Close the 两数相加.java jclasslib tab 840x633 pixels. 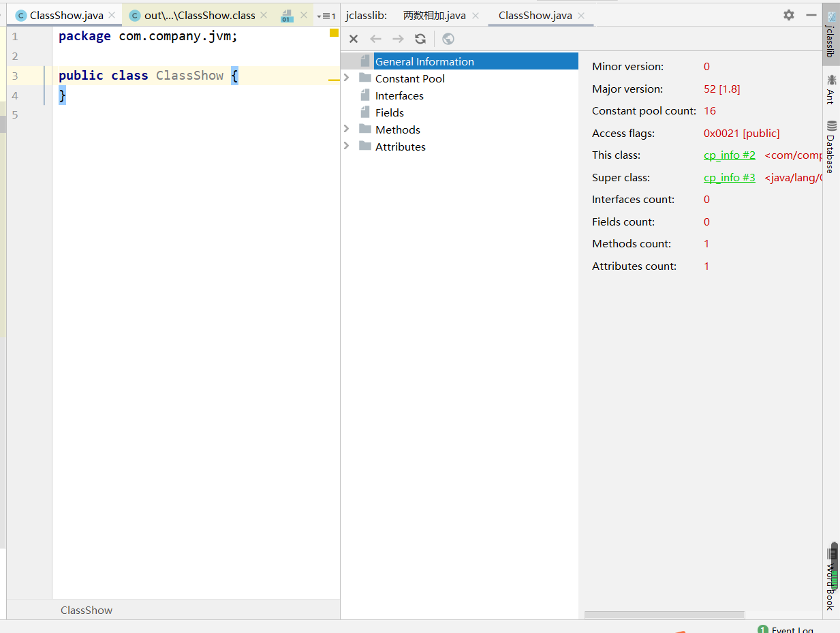(475, 16)
